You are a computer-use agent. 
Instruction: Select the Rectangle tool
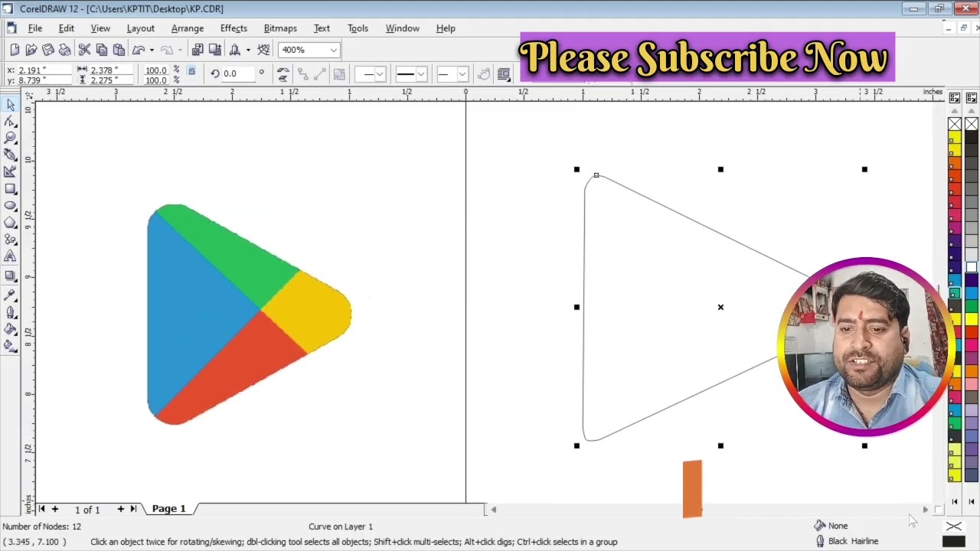pos(10,188)
